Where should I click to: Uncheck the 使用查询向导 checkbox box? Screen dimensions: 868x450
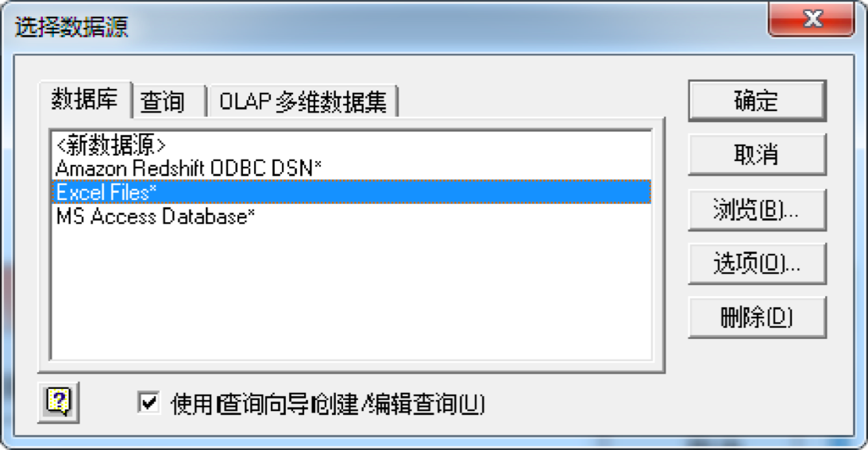[x=149, y=402]
